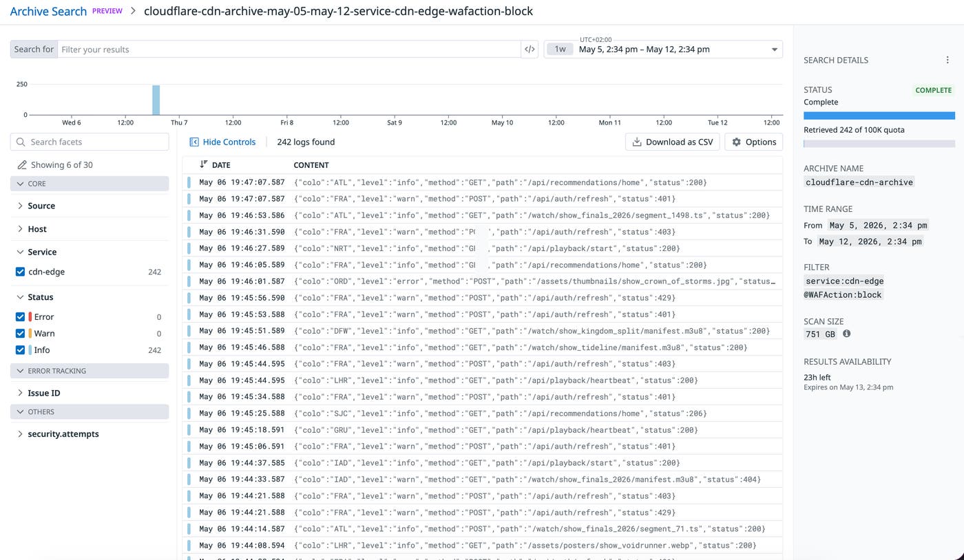Collapse the ERROR TRACKING facet group
The width and height of the screenshot is (964, 560).
tap(90, 371)
